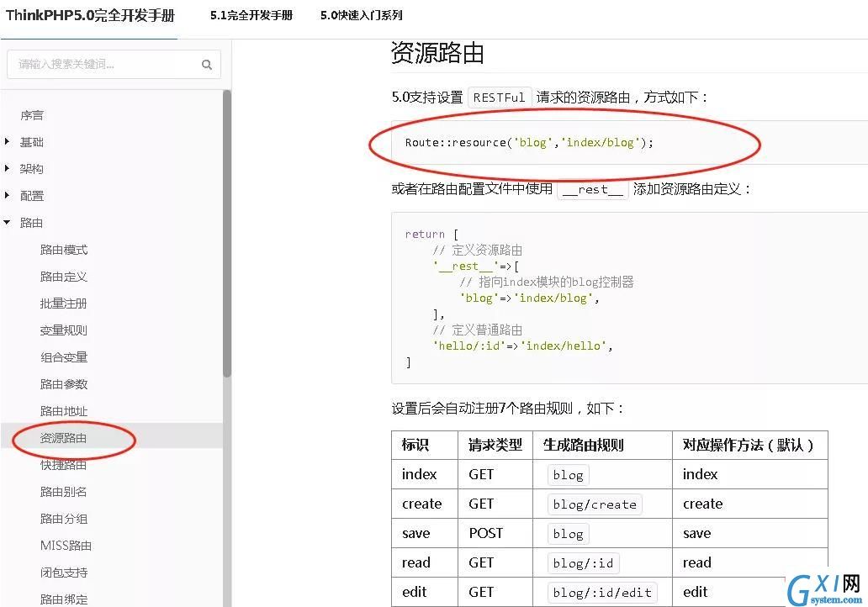Image resolution: width=868 pixels, height=607 pixels.
Task: Click the // 定义资源路由 comment line
Action: 477,250
